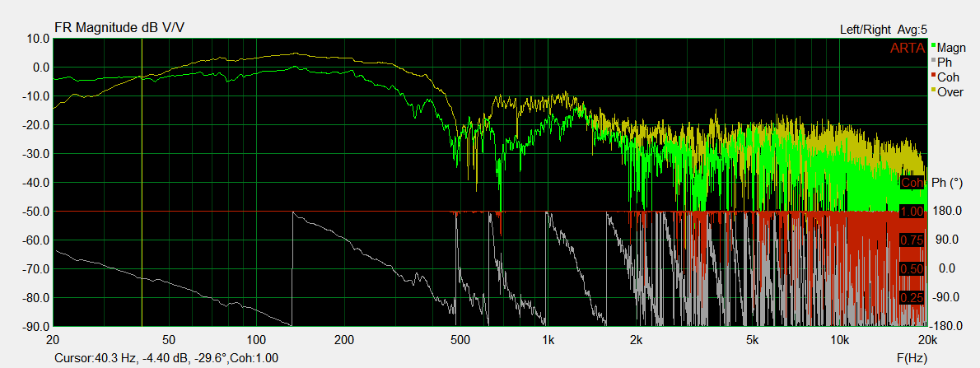980x368 pixels.
Task: Click the 0.50 coherence scale value
Action: (x=912, y=269)
